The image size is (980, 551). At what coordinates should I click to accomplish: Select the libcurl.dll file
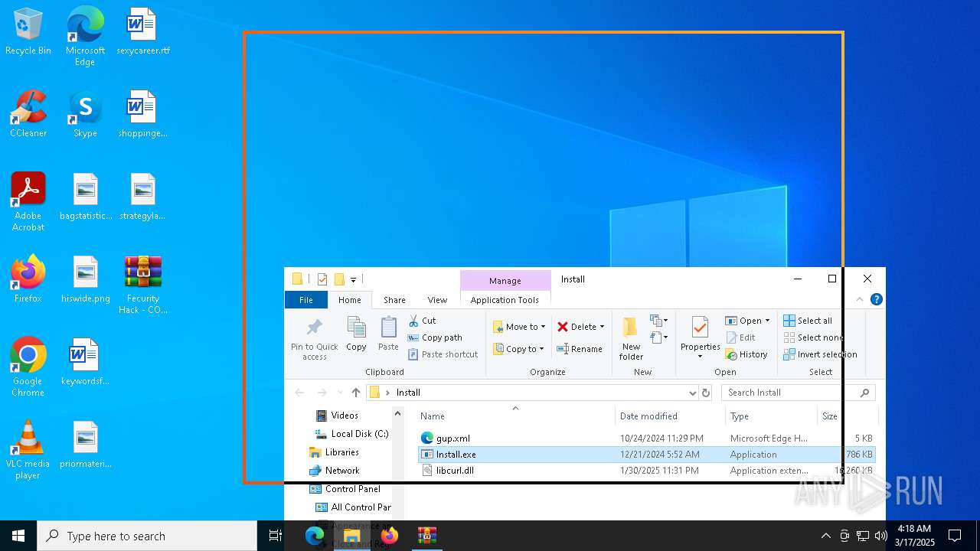[455, 471]
